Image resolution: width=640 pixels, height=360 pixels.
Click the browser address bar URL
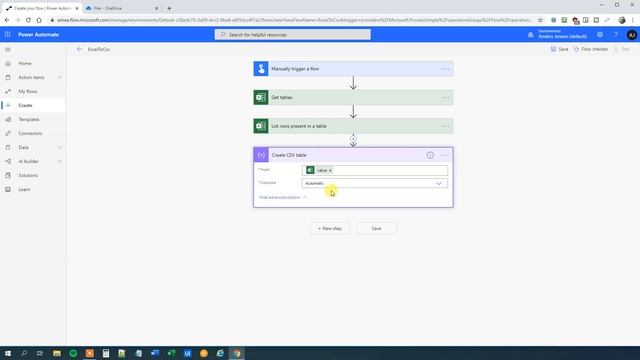click(294, 20)
